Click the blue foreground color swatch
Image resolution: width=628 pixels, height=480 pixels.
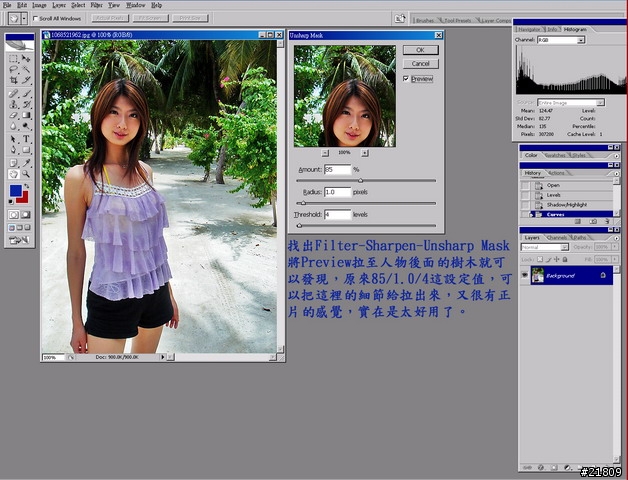point(16,191)
